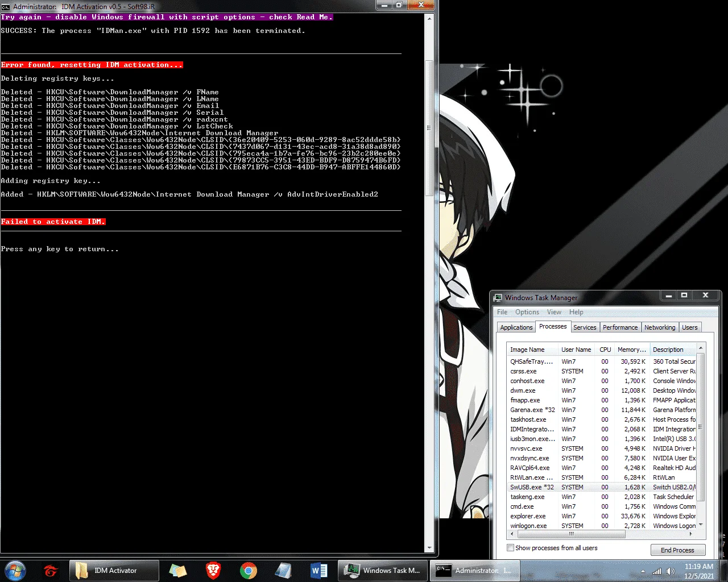
Task: Sort by User Name column header
Action: click(577, 350)
